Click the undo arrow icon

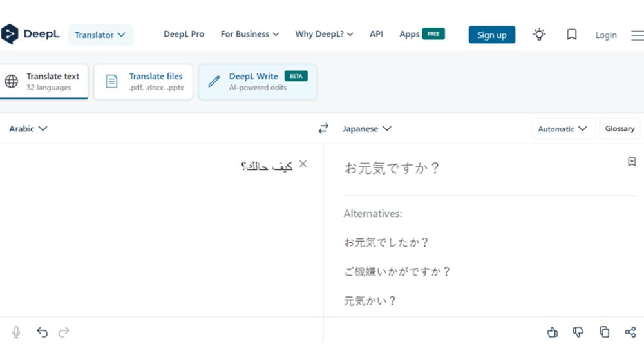pyautogui.click(x=43, y=332)
